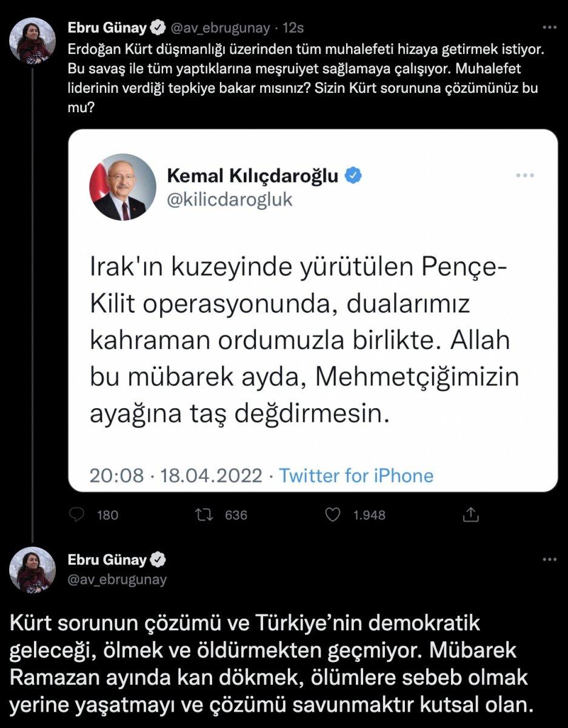Click the 636 retweet count
568x728 pixels.
238,514
